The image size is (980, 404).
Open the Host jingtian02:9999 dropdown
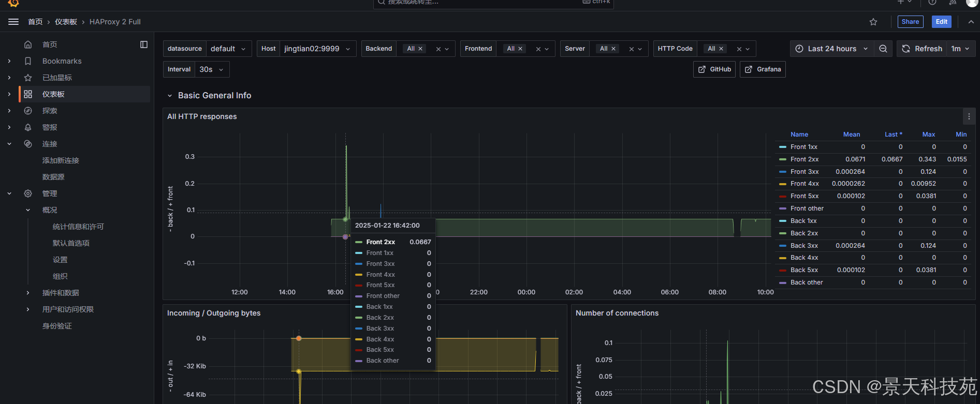tap(318, 49)
